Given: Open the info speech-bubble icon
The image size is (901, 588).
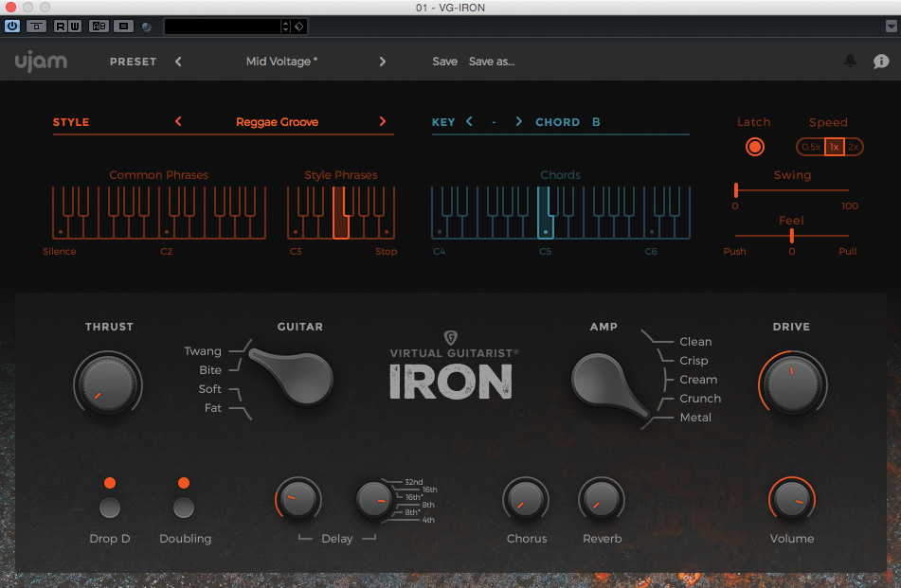Looking at the screenshot, I should (x=881, y=61).
